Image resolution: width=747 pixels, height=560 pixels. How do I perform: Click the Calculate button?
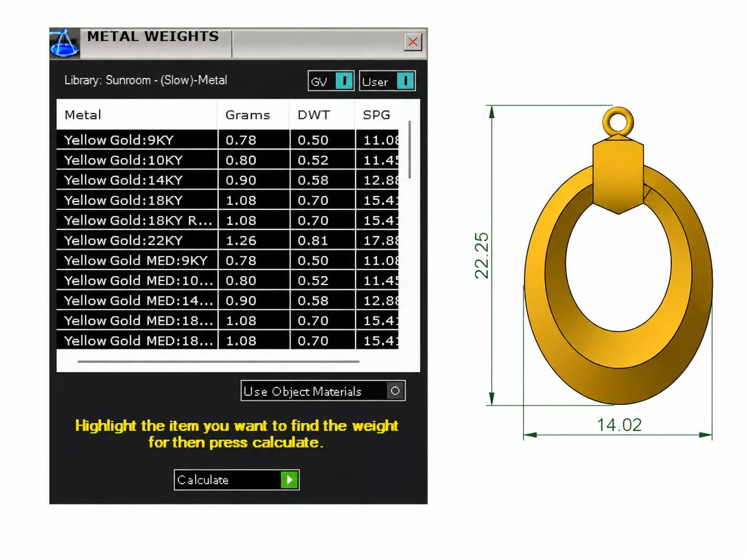pos(237,480)
